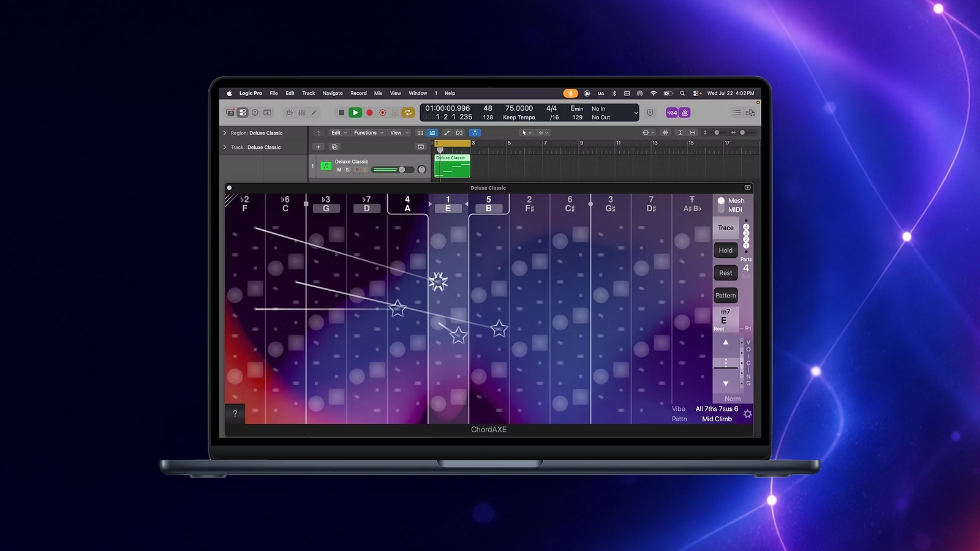Click the ChordAXE question mark help button
Viewport: 980px width, 551px height.
(235, 414)
